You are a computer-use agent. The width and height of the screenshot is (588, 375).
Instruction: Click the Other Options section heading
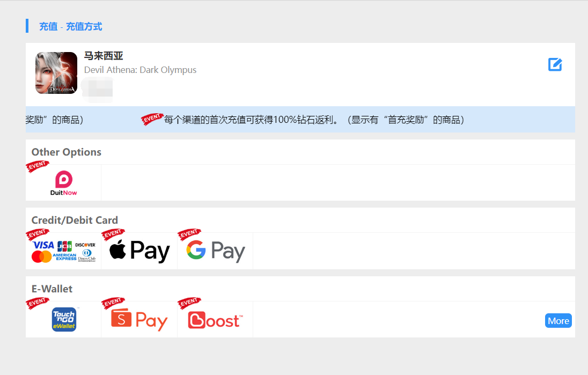coord(67,152)
